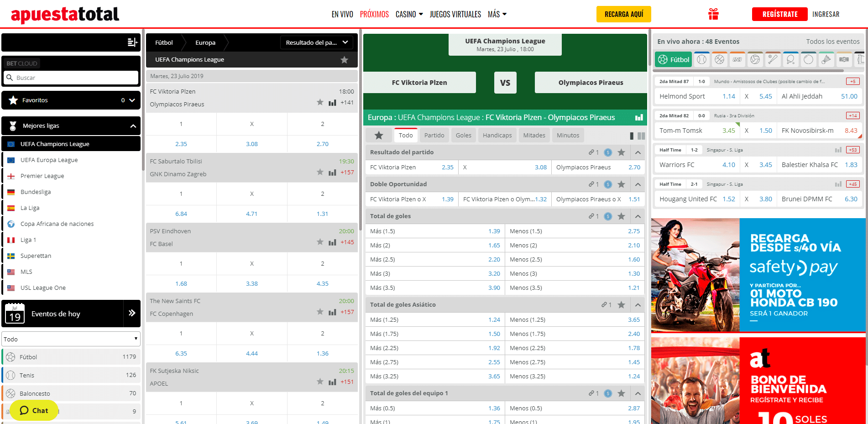Switch to the Handicaps tab
Viewport: 868px width, 424px height.
pos(497,136)
